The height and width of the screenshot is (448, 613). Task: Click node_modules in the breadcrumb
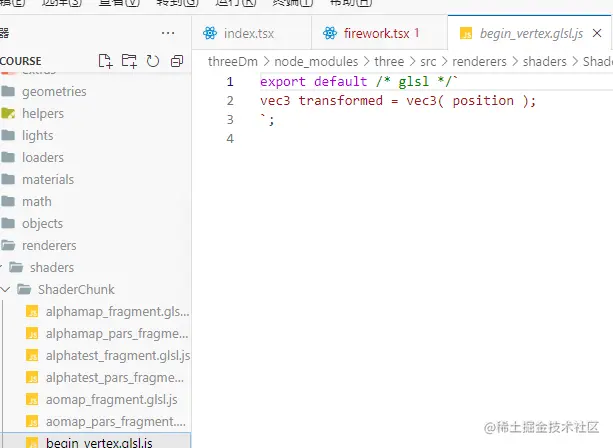click(316, 61)
